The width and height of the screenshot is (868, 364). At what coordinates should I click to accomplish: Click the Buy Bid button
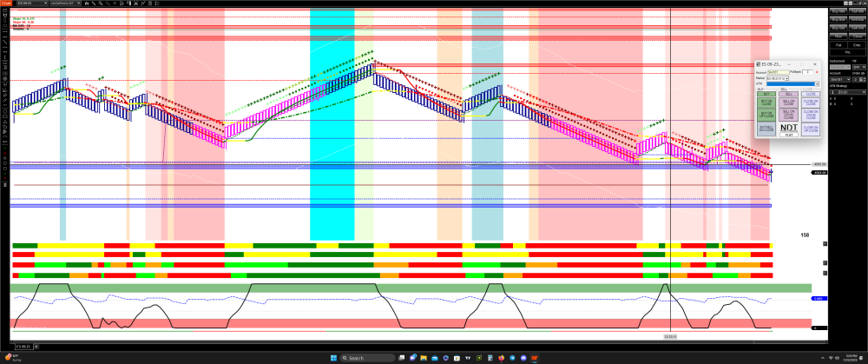pos(838,28)
